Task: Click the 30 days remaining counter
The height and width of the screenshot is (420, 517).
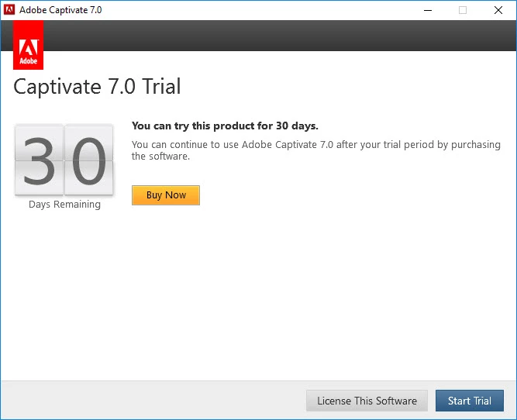Action: tap(64, 160)
